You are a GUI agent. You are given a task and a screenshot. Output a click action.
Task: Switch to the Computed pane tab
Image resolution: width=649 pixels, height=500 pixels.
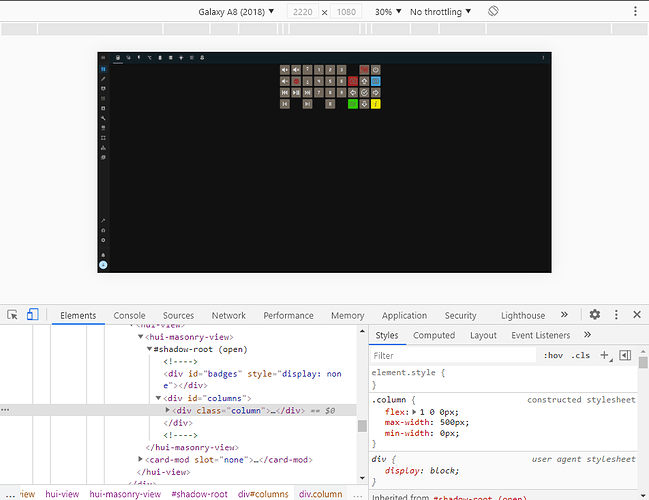(x=434, y=335)
